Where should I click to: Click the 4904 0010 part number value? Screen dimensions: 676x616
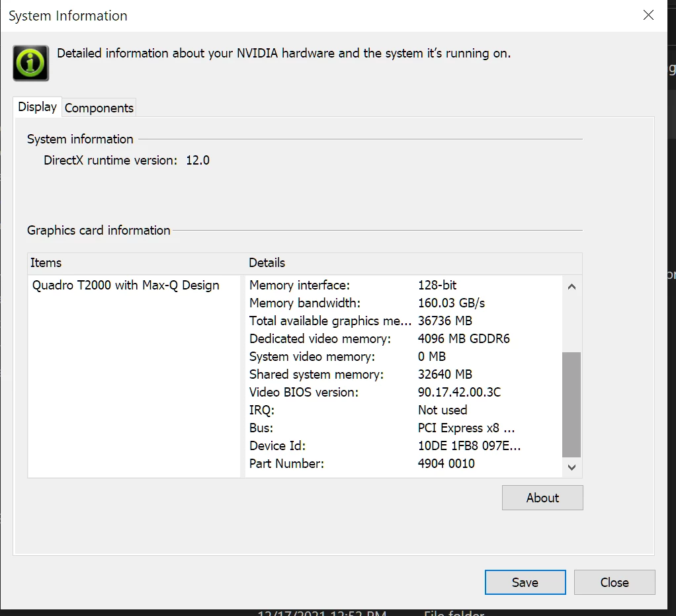pyautogui.click(x=446, y=463)
